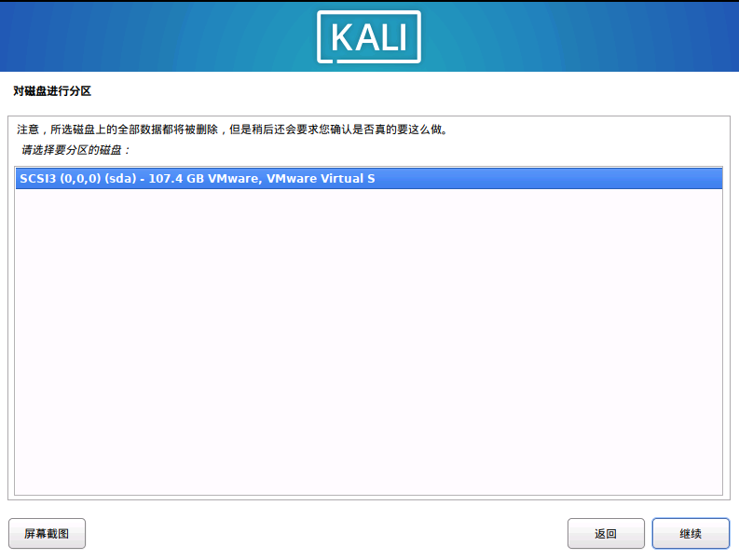
Task: Click the 'sda' device name in the disk row
Action: coord(120,179)
